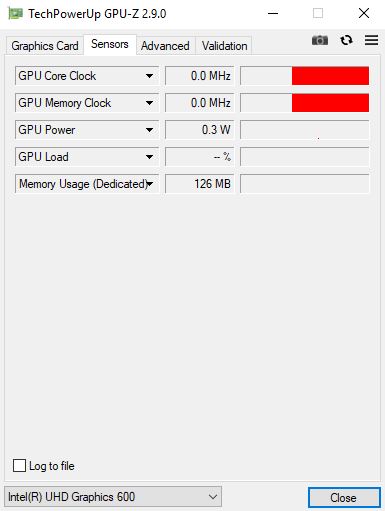Image resolution: width=385 pixels, height=511 pixels.
Task: Open the Validation tab
Action: 224,46
